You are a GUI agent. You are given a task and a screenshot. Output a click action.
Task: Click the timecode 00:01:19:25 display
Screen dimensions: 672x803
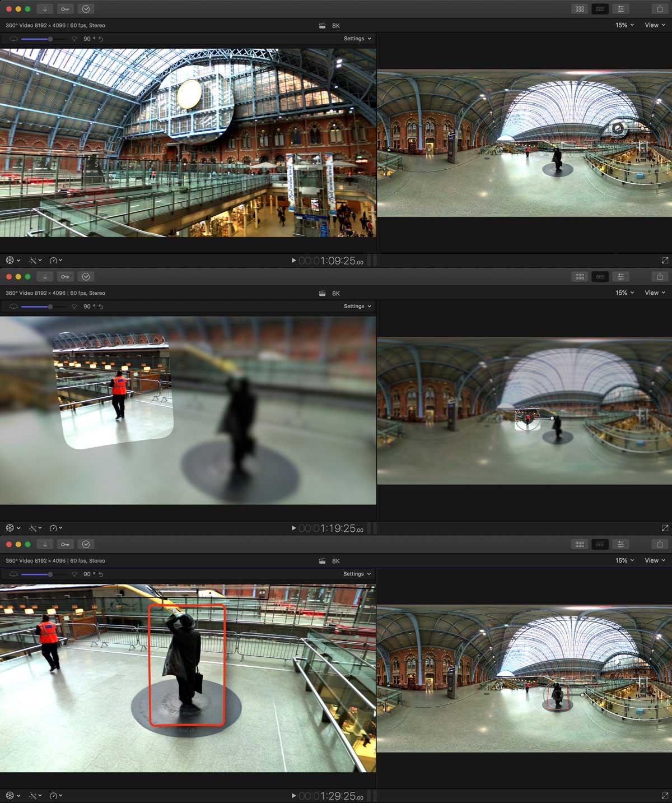[331, 529]
